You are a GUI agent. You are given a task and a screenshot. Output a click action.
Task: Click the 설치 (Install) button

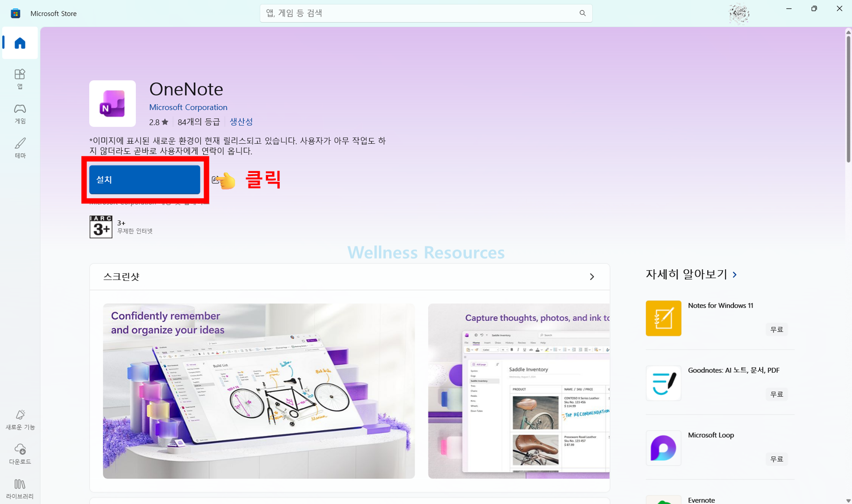[x=144, y=180]
